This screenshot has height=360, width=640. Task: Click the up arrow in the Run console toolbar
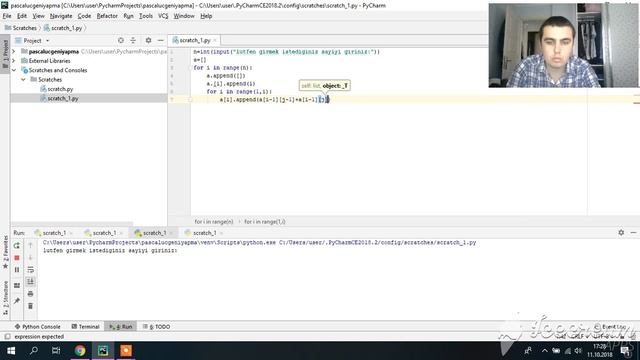point(30,245)
